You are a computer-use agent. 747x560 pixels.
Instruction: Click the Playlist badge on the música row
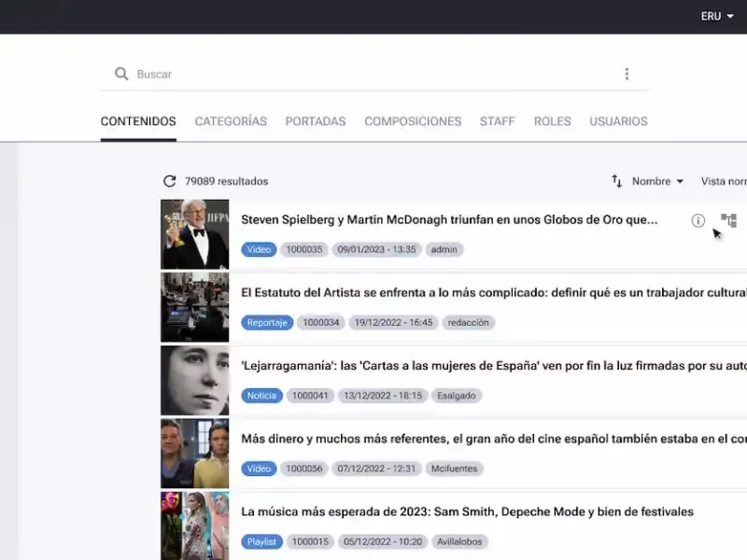pos(261,541)
